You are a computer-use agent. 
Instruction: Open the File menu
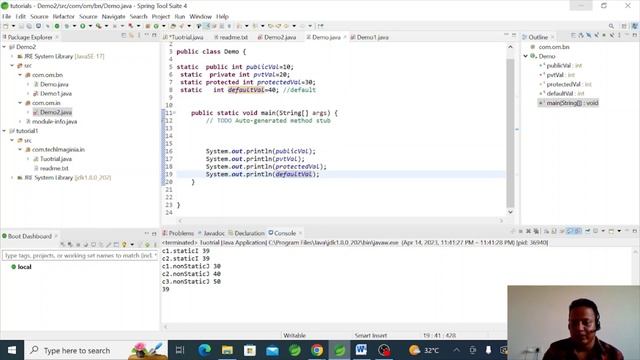click(x=7, y=17)
